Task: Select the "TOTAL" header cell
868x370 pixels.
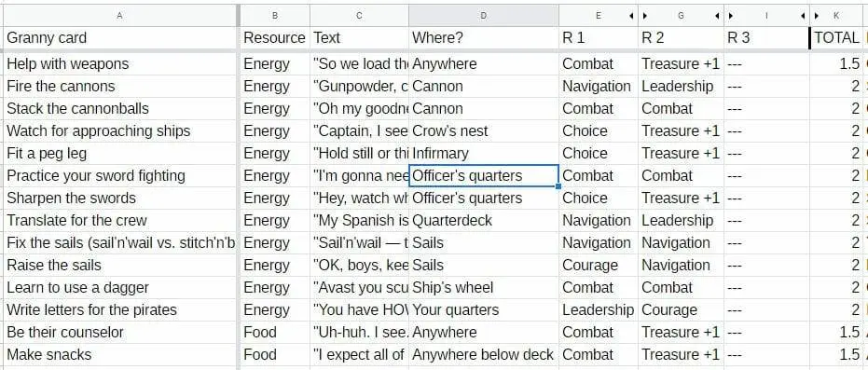Action: point(837,37)
